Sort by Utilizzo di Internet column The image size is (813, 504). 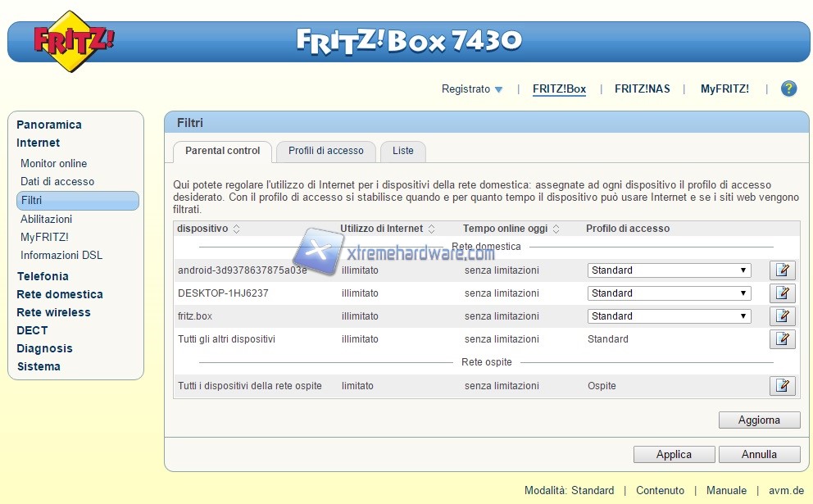pos(431,229)
